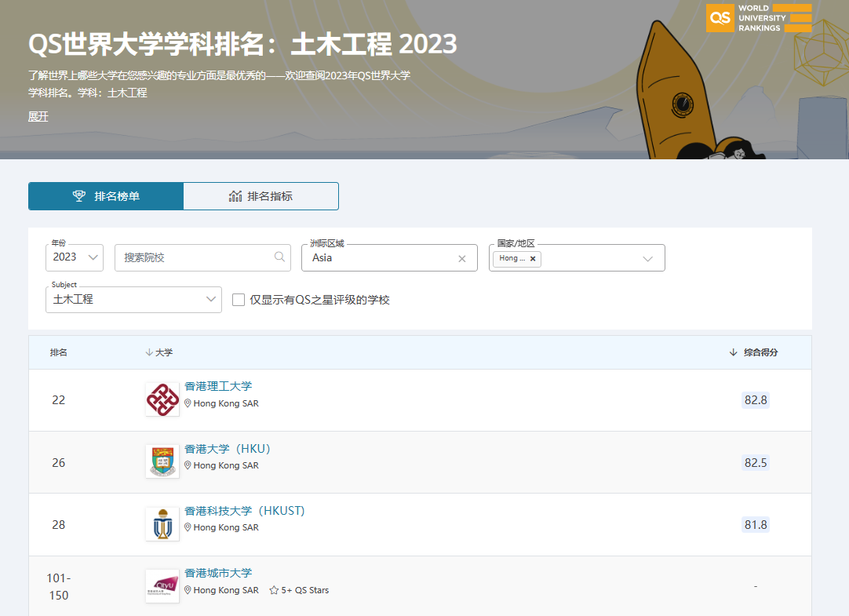The width and height of the screenshot is (849, 616).
Task: Open the 香港城市大学 link
Action: click(218, 573)
